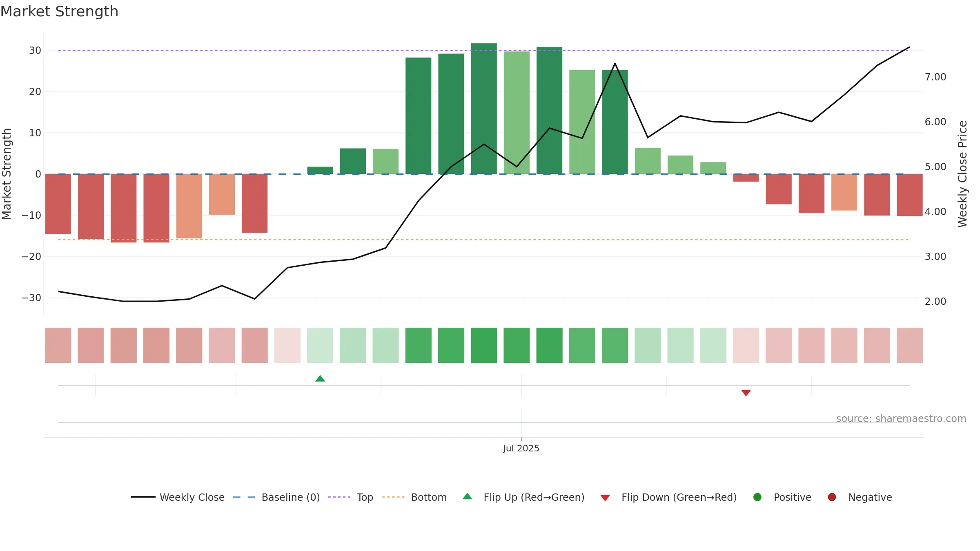Click the tallest dark green bar above 30
The width and height of the screenshot is (980, 551).
coord(484,109)
